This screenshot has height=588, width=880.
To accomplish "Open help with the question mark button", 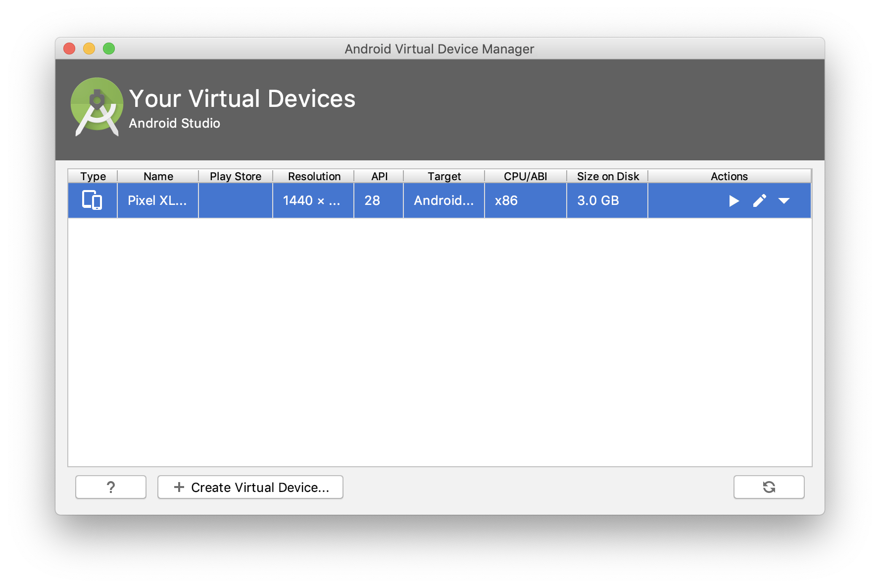I will pos(111,487).
